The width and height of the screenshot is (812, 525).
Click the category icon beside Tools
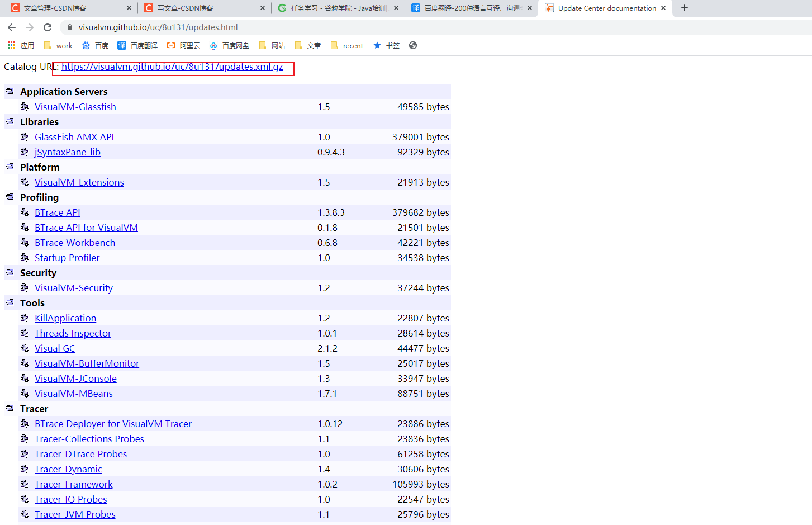pyautogui.click(x=10, y=302)
